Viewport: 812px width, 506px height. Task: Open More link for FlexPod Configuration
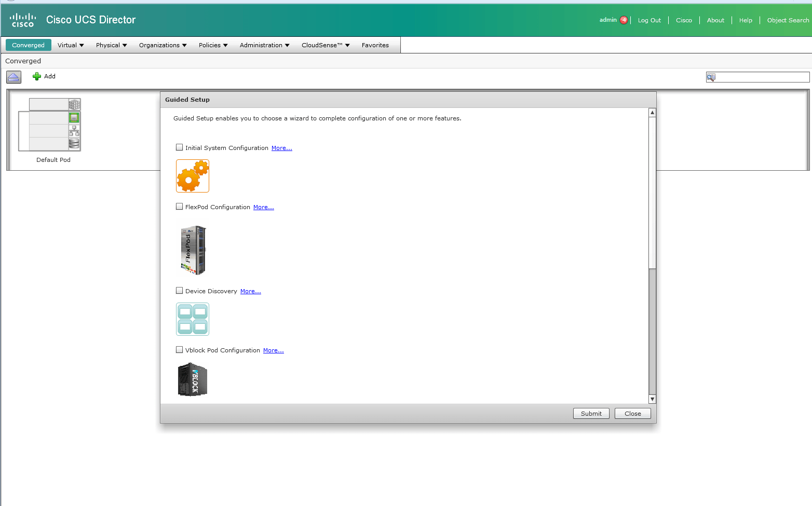coord(264,207)
